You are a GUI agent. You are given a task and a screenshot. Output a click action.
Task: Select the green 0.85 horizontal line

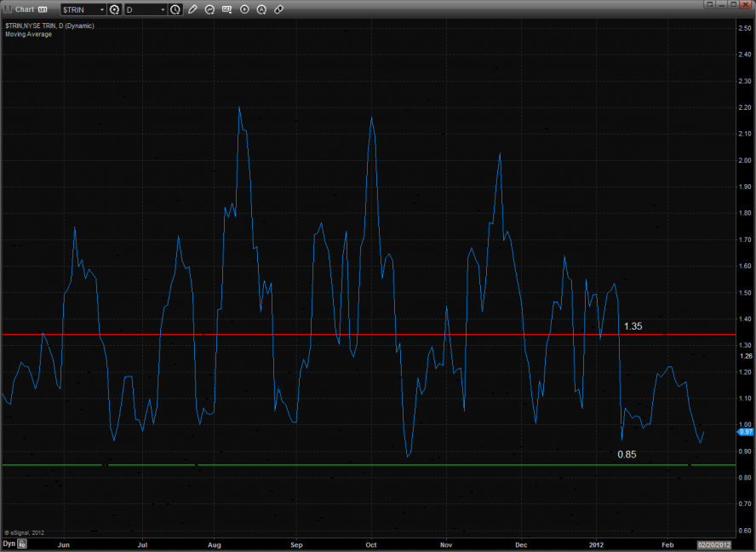point(369,464)
